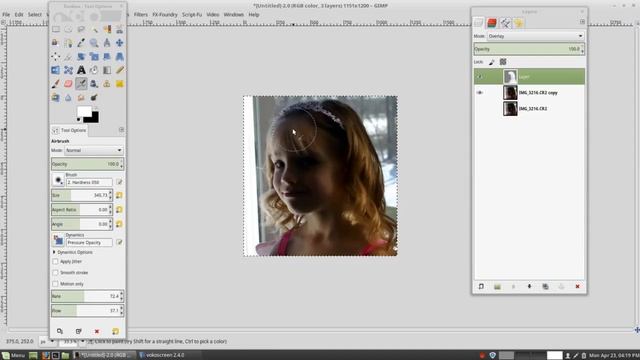
Task: Expand the Dynamics Options section
Action: (54, 252)
